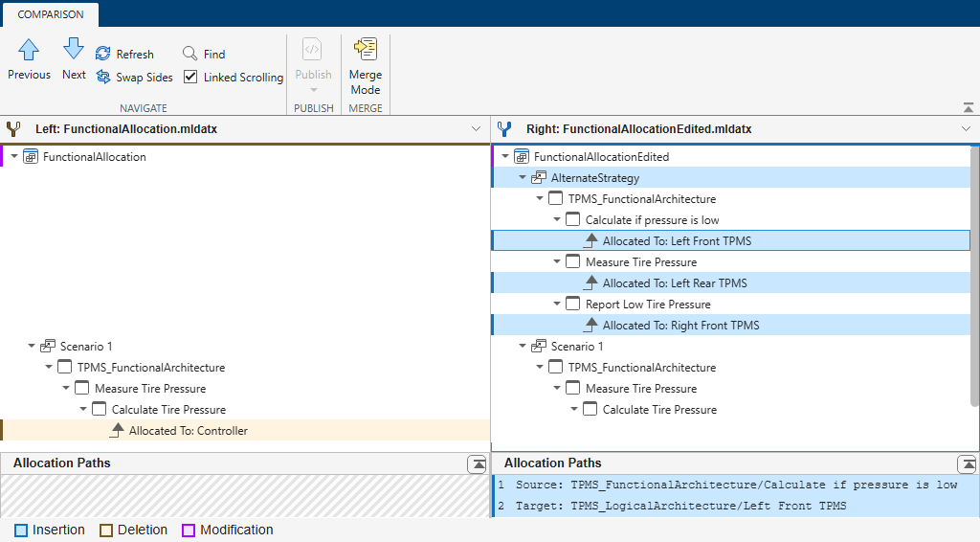This screenshot has width=980, height=542.
Task: Collapse FunctionalAllocationEdited node in right tree
Action: point(505,156)
